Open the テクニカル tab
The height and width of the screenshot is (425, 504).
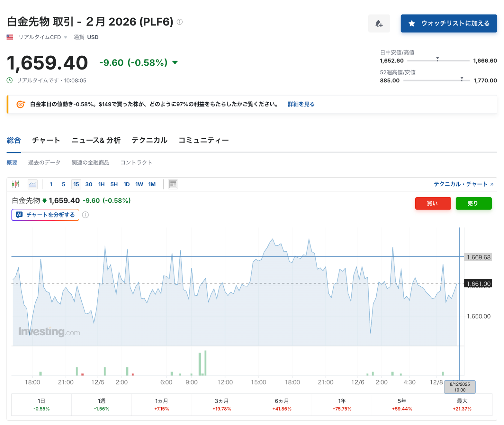tap(149, 140)
